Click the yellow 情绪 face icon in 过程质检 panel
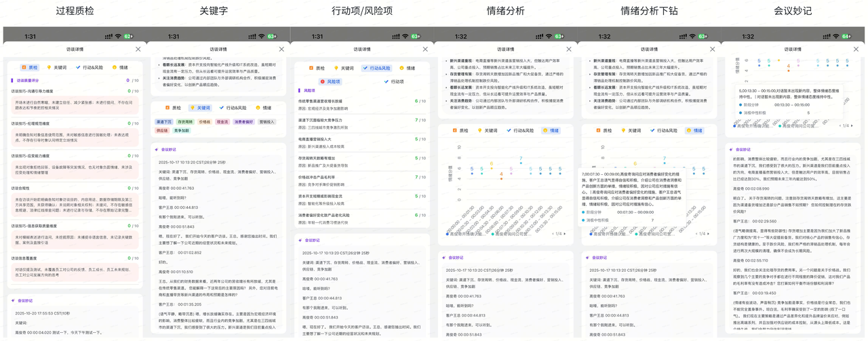The image size is (868, 341). click(114, 68)
